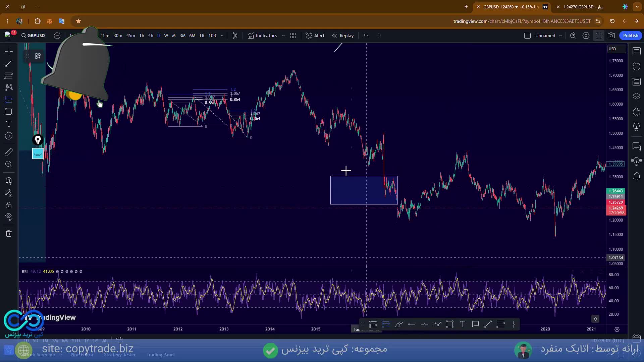The width and height of the screenshot is (644, 362).
Task: Select the text annotation tool
Action: click(x=9, y=124)
